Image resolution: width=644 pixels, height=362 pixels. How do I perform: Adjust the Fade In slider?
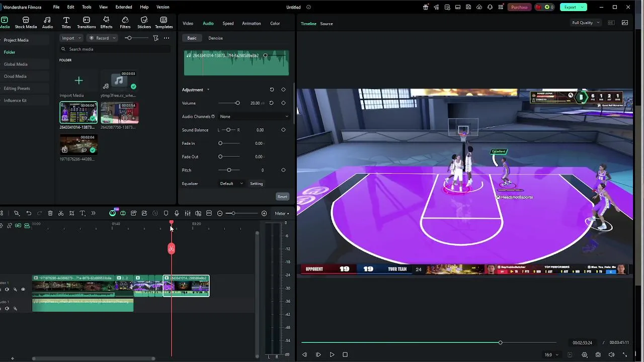(x=229, y=143)
